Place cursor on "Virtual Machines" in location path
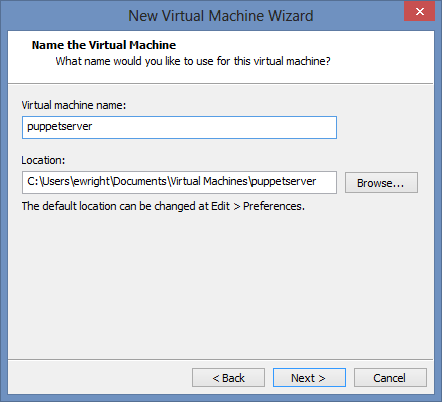442x402 pixels. click(209, 181)
